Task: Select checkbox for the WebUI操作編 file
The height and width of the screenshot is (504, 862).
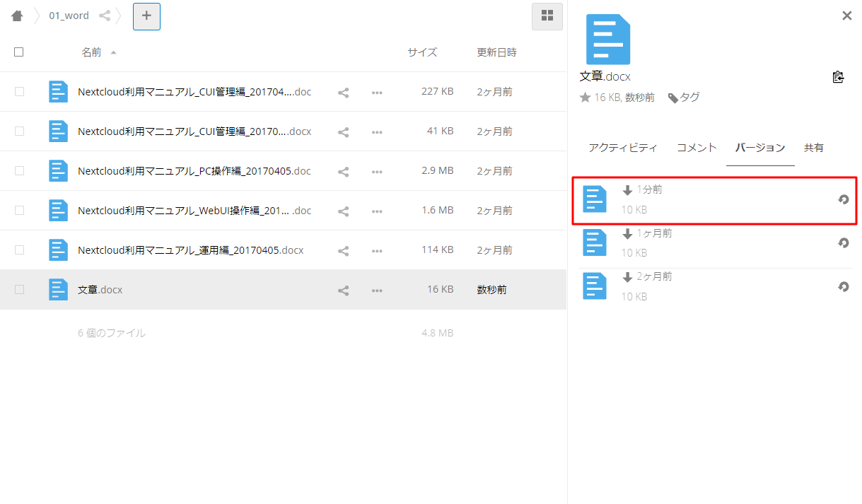Action: (x=19, y=211)
